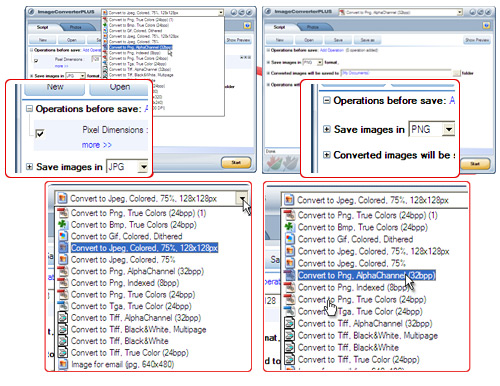Click the Tiff AlphaChannel icon in lower-left list
The height and width of the screenshot is (386, 500).
pyautogui.click(x=63, y=318)
